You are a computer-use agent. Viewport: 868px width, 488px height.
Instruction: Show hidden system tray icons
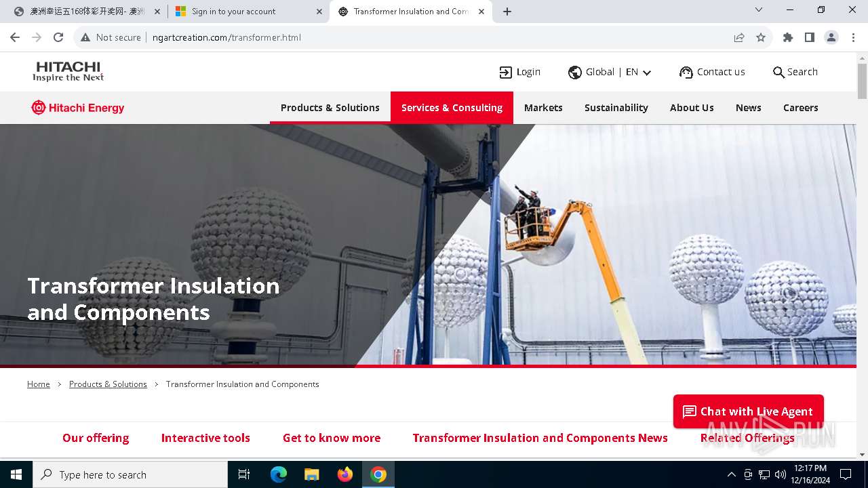click(731, 474)
